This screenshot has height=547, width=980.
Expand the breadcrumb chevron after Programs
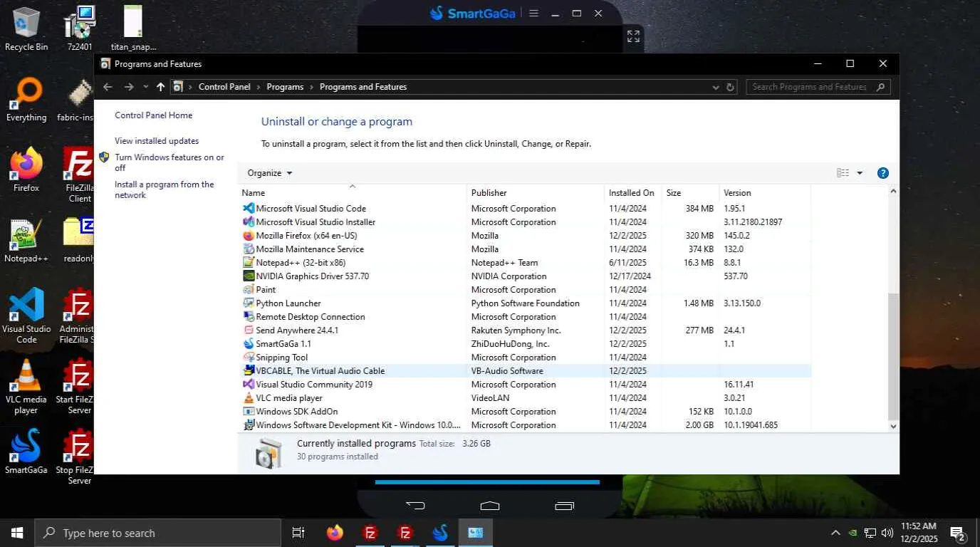pyautogui.click(x=312, y=87)
